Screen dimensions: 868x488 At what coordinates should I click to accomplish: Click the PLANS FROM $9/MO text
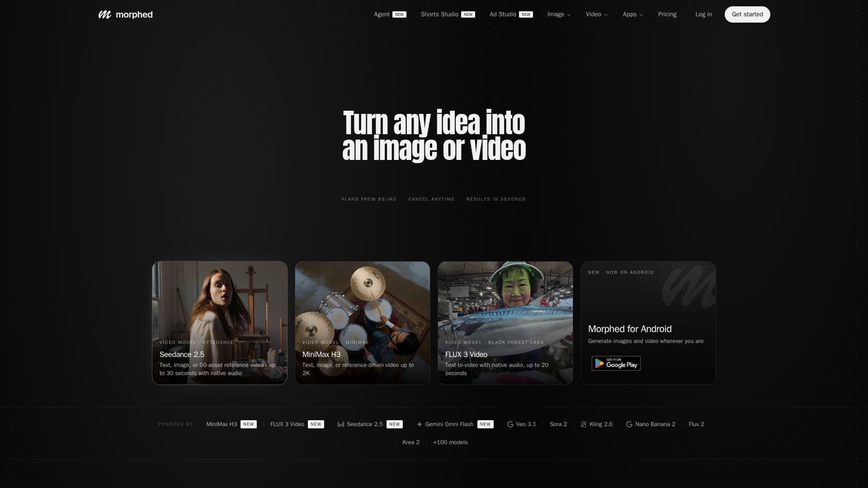pyautogui.click(x=369, y=199)
